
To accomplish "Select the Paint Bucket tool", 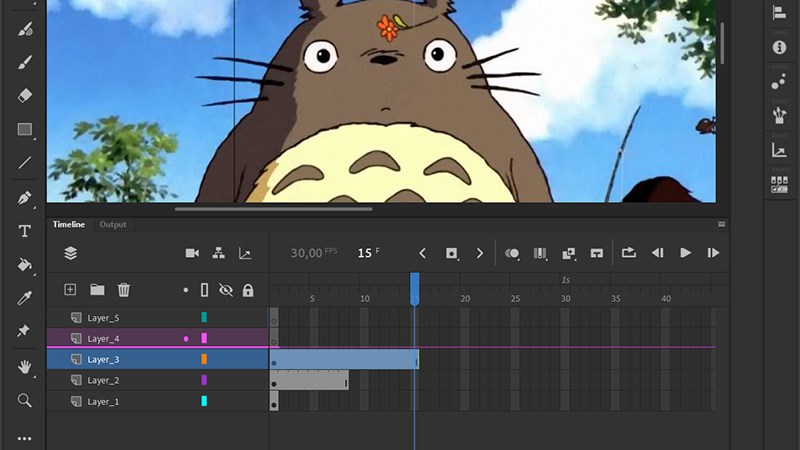I will (x=24, y=265).
